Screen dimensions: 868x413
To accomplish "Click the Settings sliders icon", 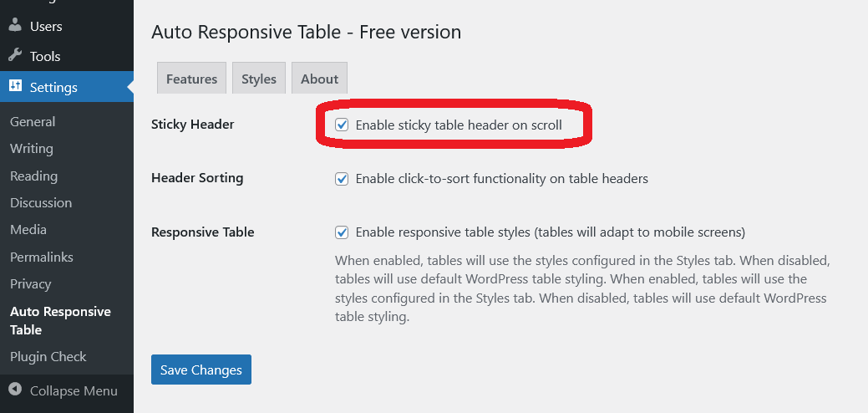I will click(15, 87).
